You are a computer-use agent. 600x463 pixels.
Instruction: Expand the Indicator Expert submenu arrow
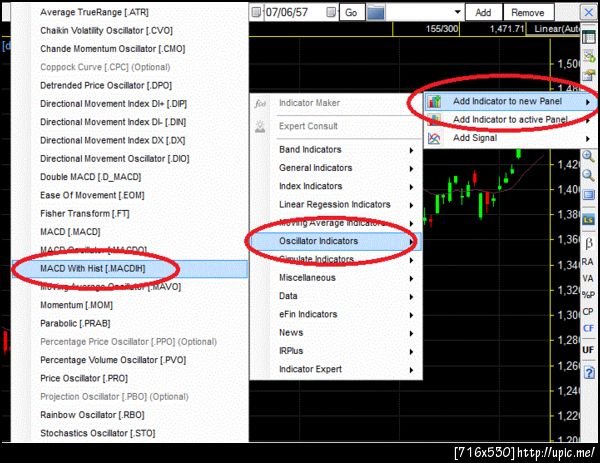coord(411,370)
